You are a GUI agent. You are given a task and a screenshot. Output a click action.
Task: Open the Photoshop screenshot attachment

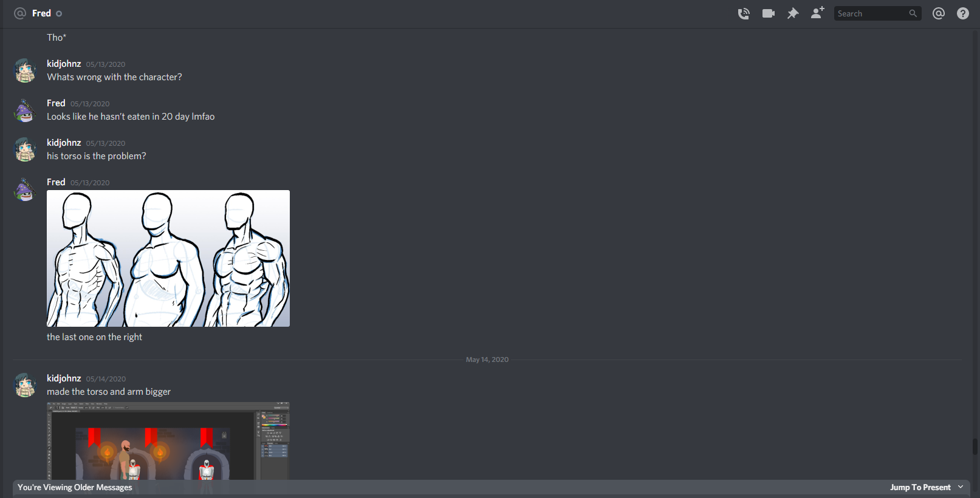pos(168,441)
